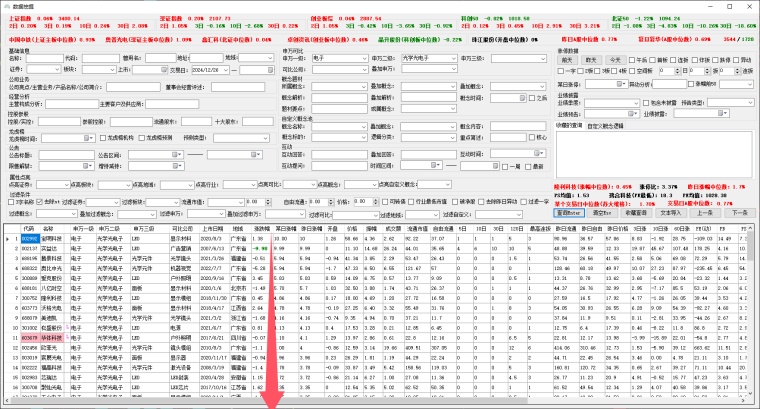Open calendar icon in 增持减持 field
This screenshot has height=409, width=760.
click(x=175, y=166)
